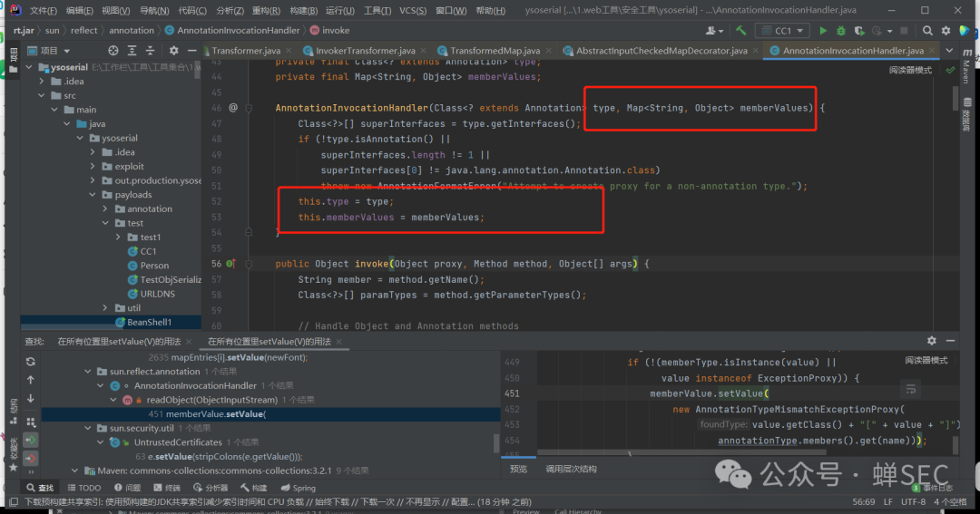Switch to AbstractInputCheckedMapDecorator.java tab
Screen dimensions: 980x514
point(661,51)
